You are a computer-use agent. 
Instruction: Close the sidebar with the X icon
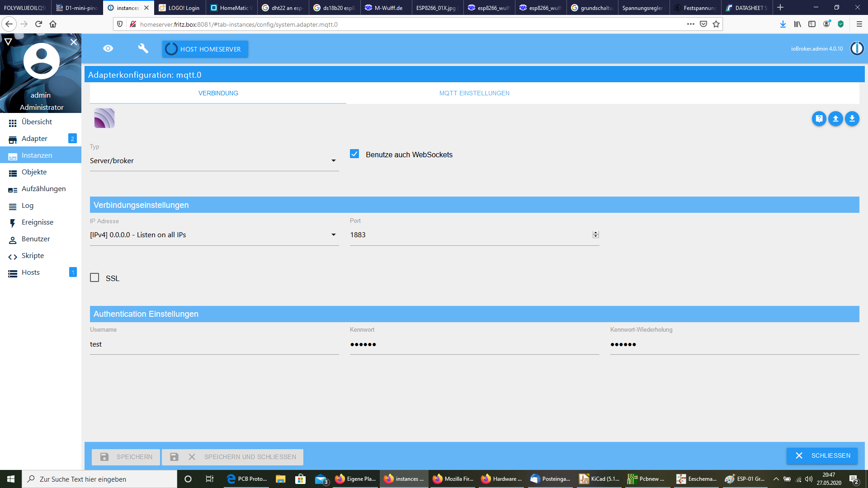[x=74, y=42]
